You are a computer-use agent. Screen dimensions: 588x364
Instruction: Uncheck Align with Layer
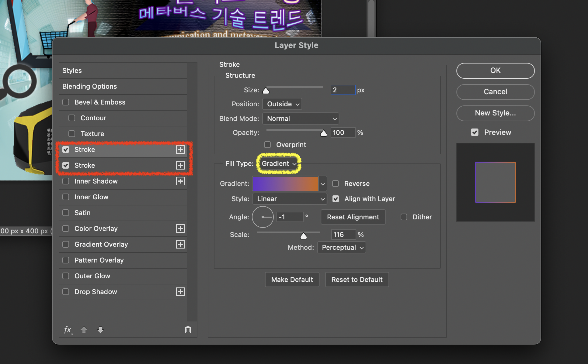click(x=336, y=199)
